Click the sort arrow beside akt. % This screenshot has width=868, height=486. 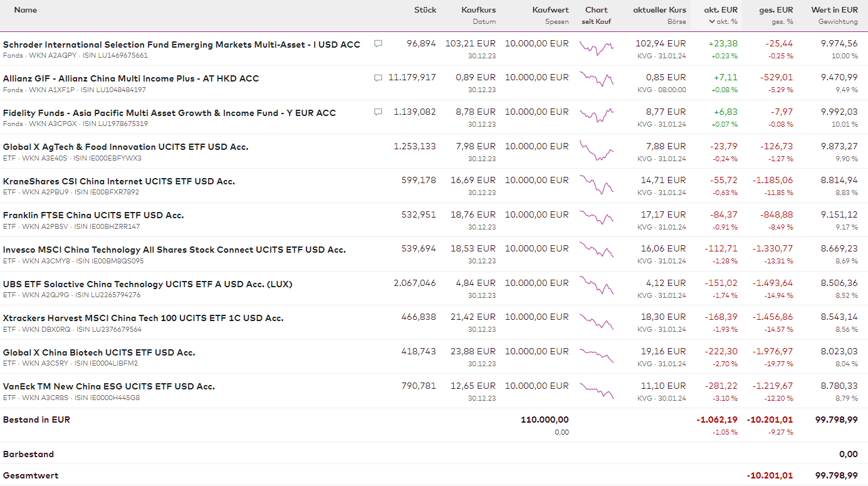(711, 21)
